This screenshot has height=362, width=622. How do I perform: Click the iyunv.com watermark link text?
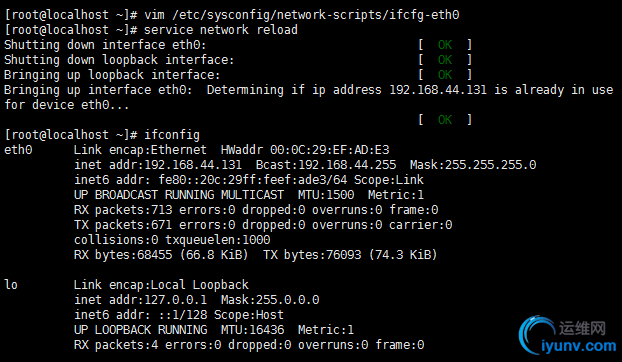tap(578, 346)
